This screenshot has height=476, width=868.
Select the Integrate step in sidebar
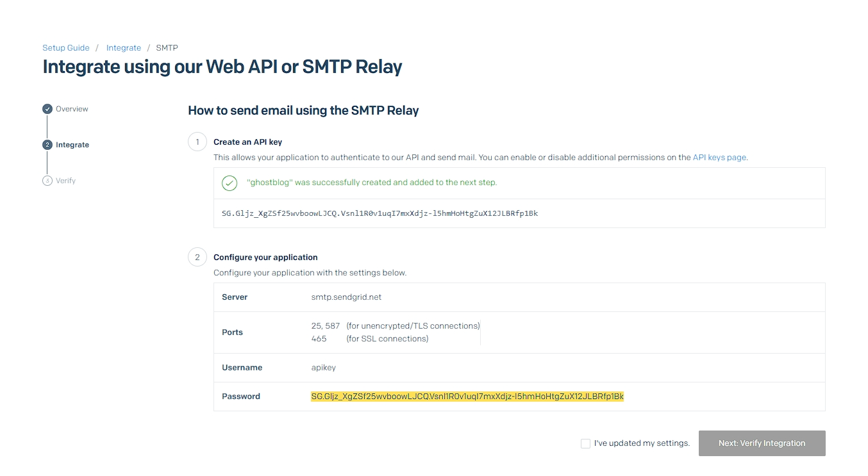click(x=72, y=145)
